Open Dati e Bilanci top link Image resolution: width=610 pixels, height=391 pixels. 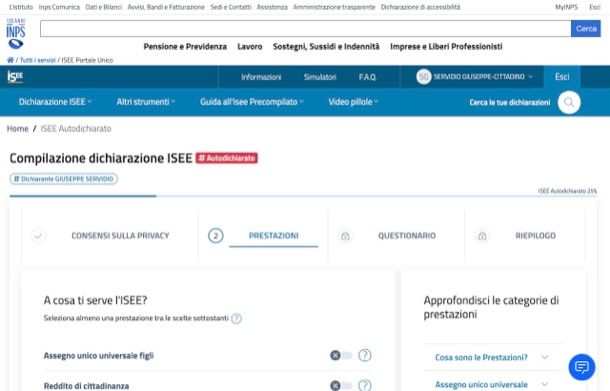click(x=103, y=7)
